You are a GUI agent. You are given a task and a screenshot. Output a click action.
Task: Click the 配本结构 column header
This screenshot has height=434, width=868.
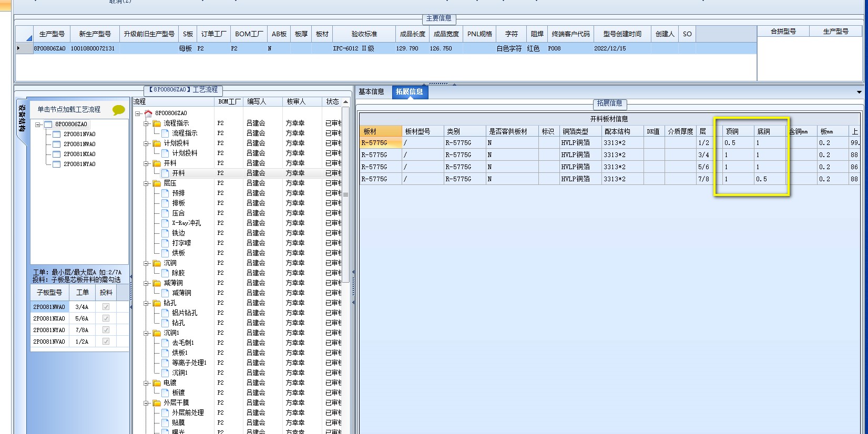click(617, 131)
